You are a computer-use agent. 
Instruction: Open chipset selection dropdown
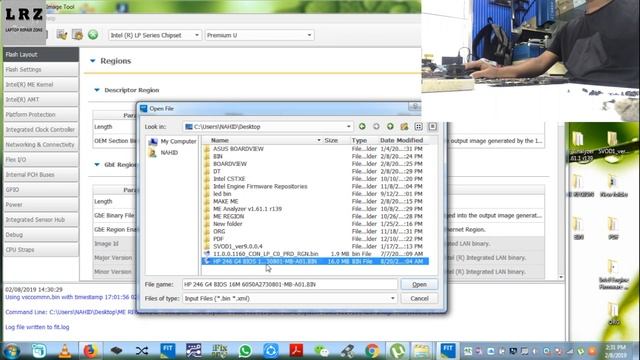click(155, 35)
